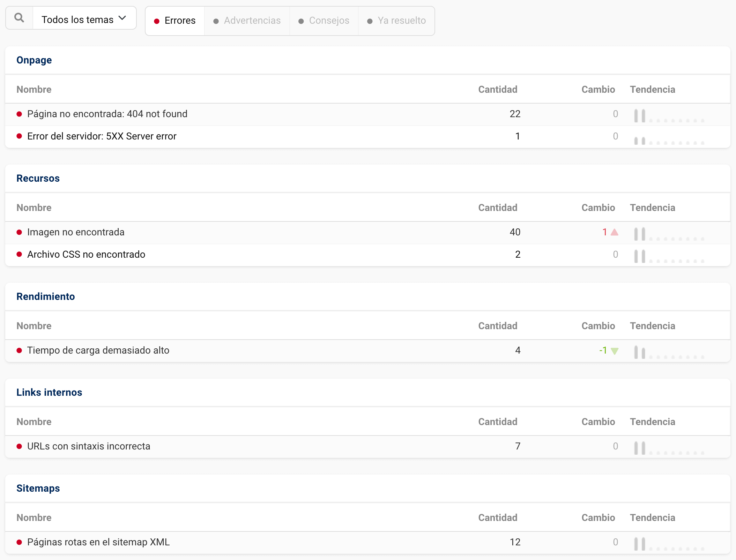Open Error del servidor 5XX row
Screen dimensions: 736x560
pos(102,136)
